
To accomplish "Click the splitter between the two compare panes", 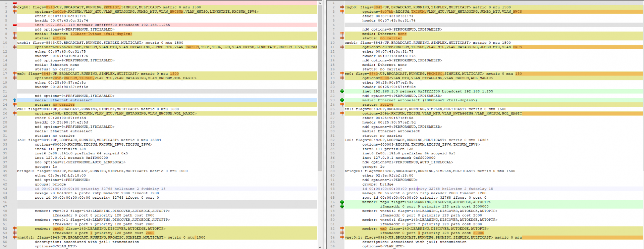I will (324, 125).
